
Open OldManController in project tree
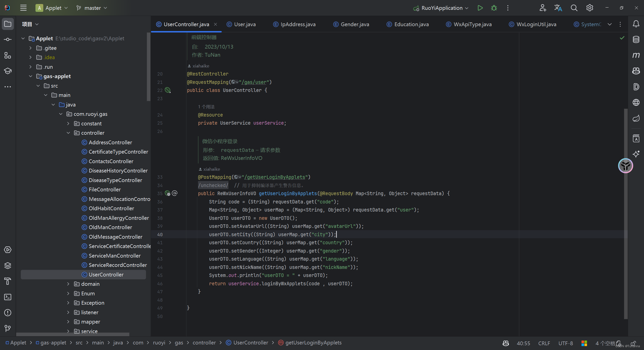pyautogui.click(x=110, y=227)
